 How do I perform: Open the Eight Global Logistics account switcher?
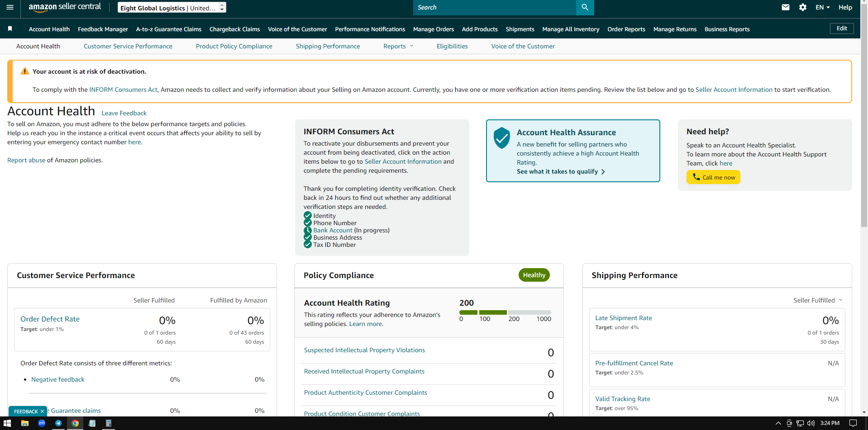[x=172, y=8]
